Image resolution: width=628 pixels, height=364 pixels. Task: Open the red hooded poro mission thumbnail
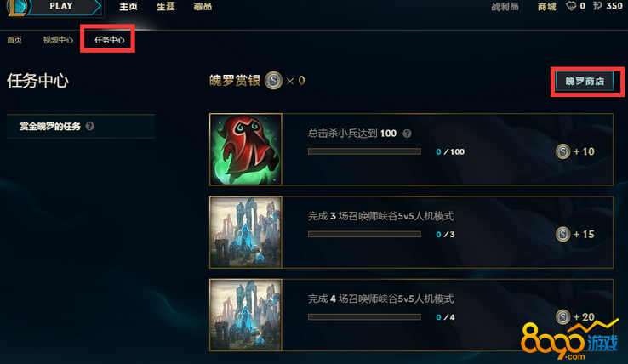click(x=246, y=150)
